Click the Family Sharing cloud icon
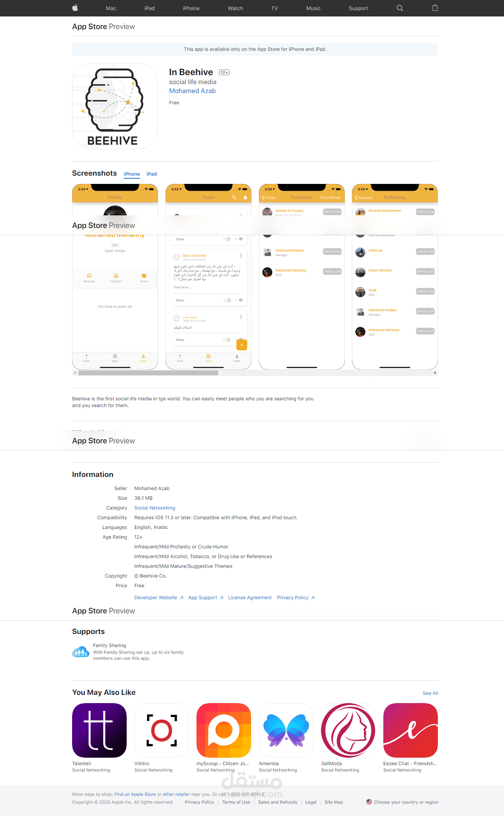Screen dimensions: 504x816 click(x=80, y=652)
